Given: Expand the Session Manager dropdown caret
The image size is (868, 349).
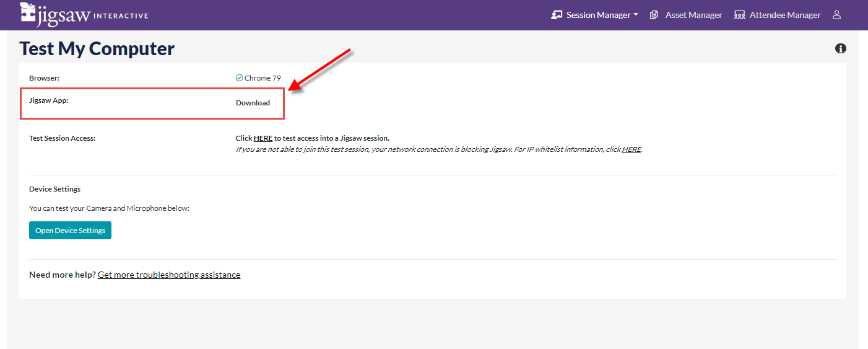Looking at the screenshot, I should point(636,15).
